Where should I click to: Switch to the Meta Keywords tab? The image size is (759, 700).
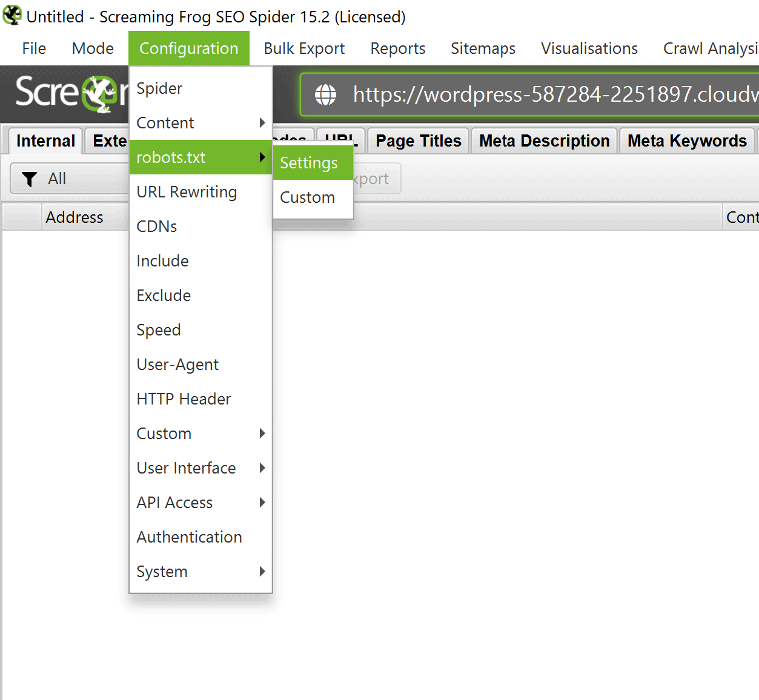pyautogui.click(x=687, y=141)
